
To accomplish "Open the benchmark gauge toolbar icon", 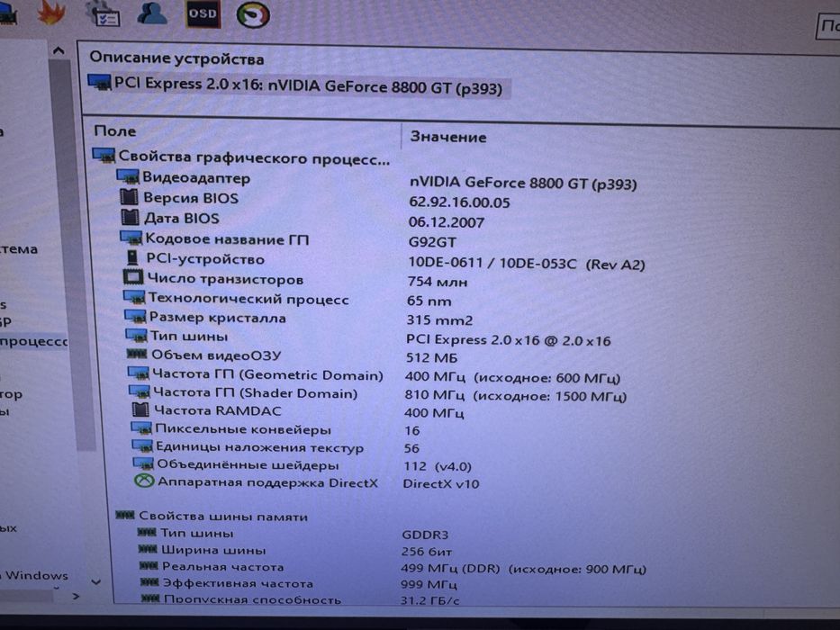I will (253, 14).
